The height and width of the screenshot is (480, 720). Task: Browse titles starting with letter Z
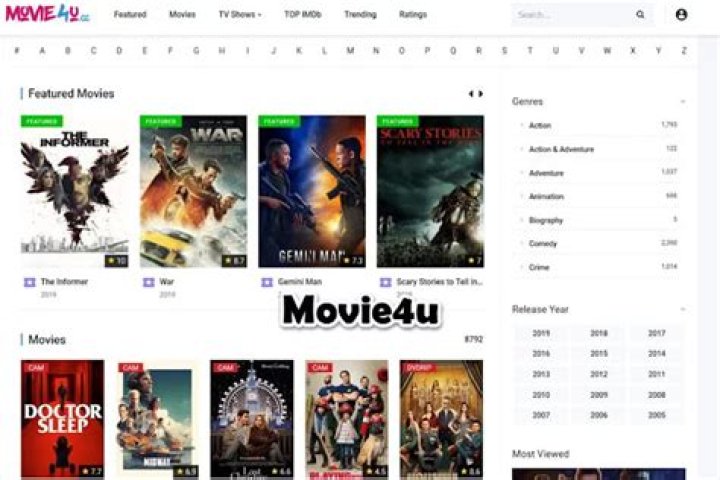(x=684, y=51)
